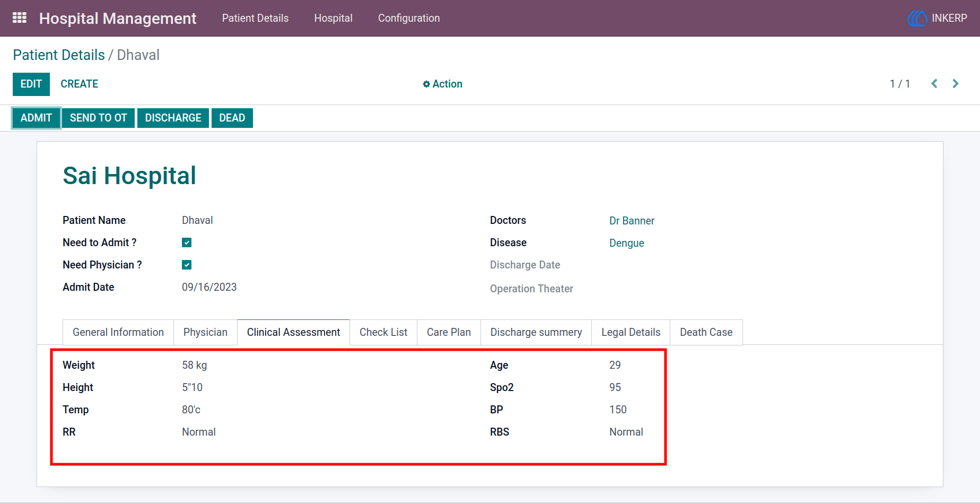Click the ADMIT status button
The width and height of the screenshot is (980, 503).
point(36,118)
